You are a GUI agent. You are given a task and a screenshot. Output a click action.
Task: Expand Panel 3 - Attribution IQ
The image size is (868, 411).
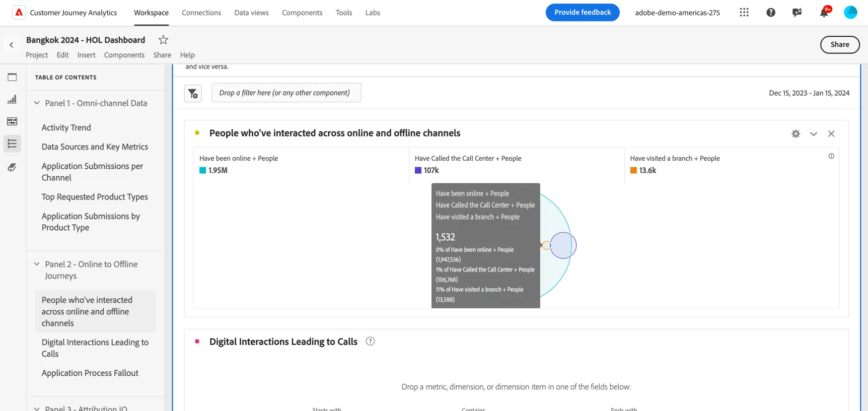pyautogui.click(x=37, y=408)
